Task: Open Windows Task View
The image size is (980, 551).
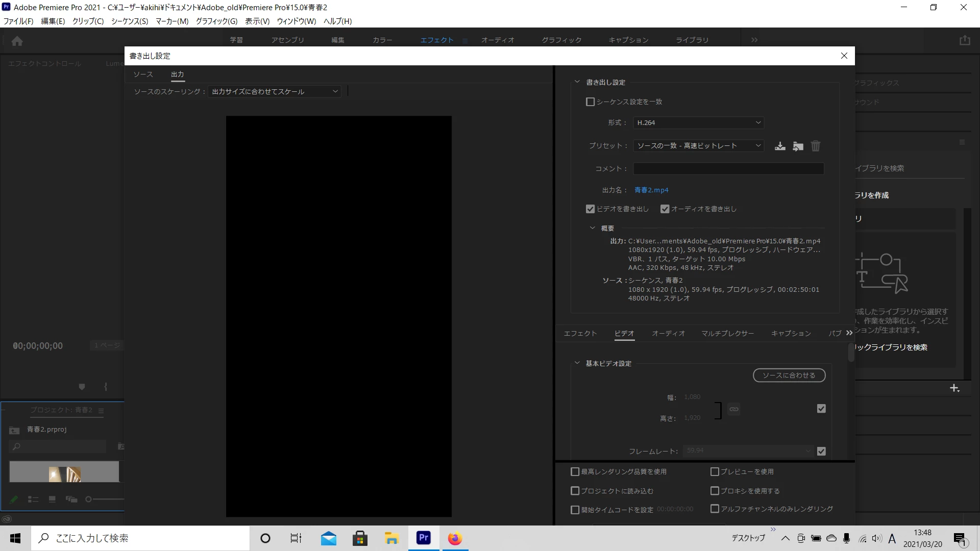Action: pos(296,538)
